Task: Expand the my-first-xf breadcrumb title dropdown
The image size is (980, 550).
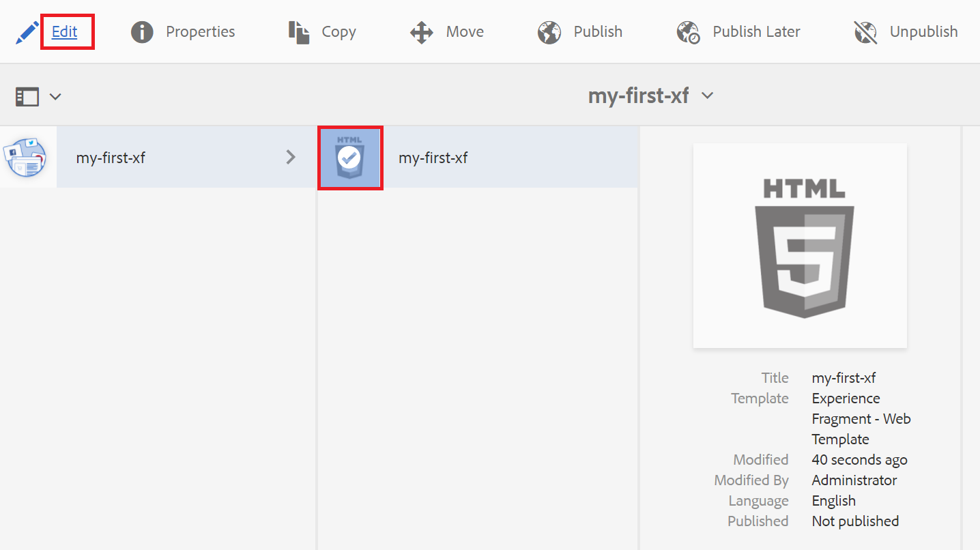Action: tap(708, 96)
